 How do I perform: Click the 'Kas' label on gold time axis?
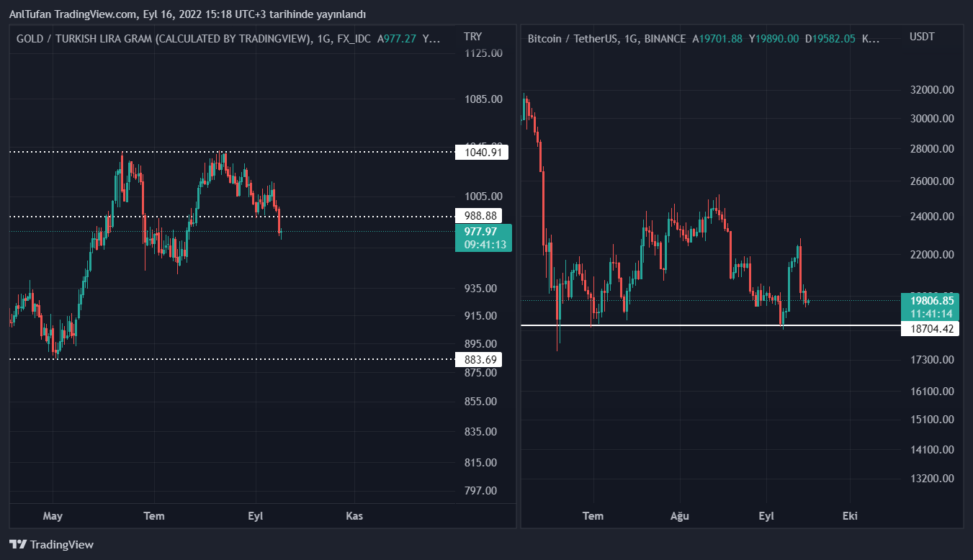354,515
